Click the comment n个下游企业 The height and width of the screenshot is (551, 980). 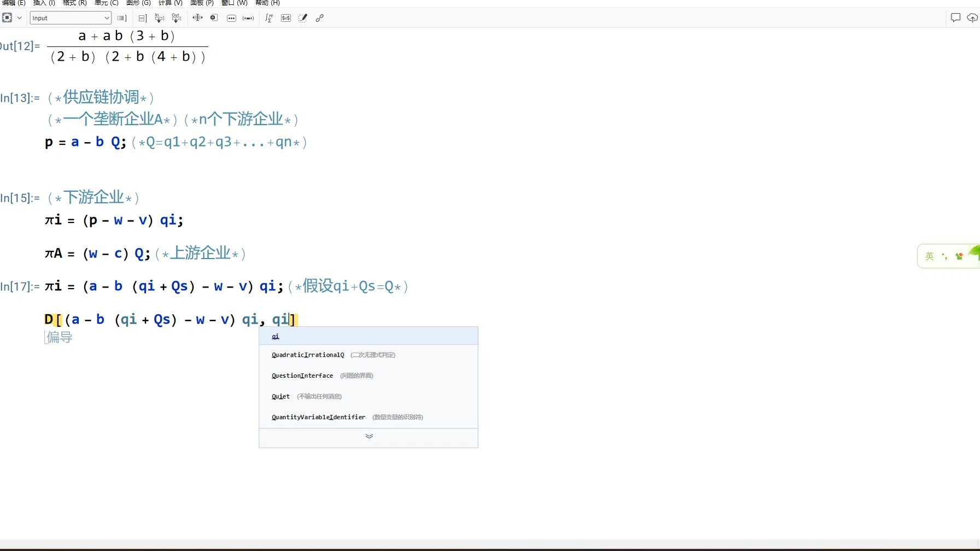[x=241, y=119]
